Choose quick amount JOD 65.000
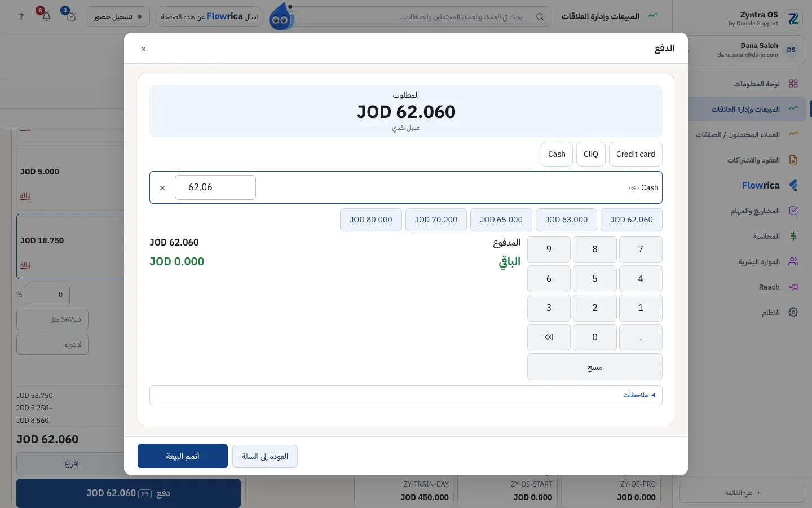The width and height of the screenshot is (812, 508). (x=501, y=220)
